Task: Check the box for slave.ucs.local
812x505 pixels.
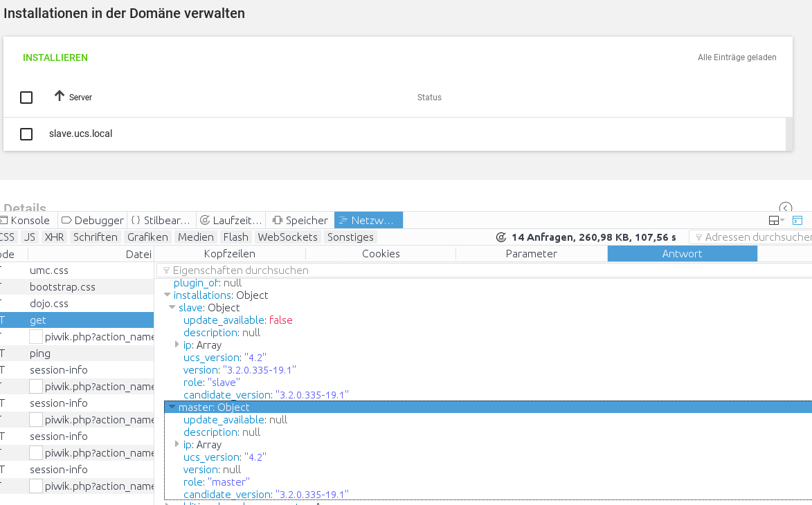Action: [x=26, y=134]
